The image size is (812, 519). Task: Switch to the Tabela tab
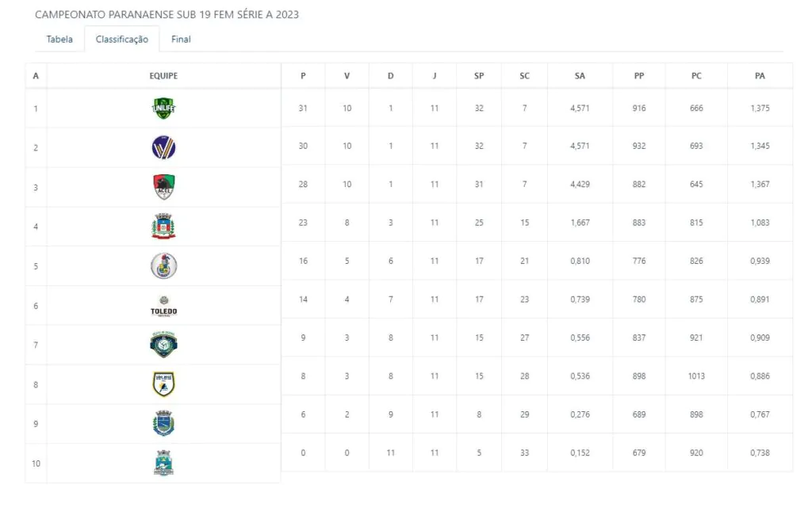coord(59,40)
